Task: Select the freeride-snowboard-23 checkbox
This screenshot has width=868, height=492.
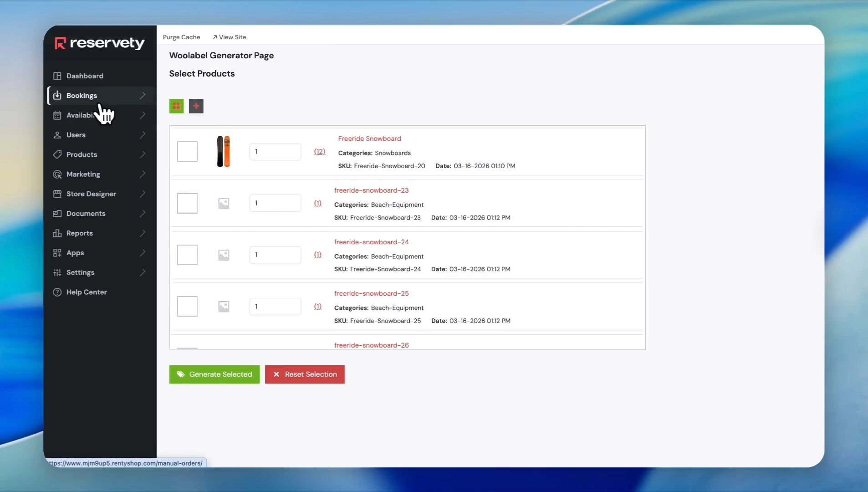Action: tap(187, 203)
